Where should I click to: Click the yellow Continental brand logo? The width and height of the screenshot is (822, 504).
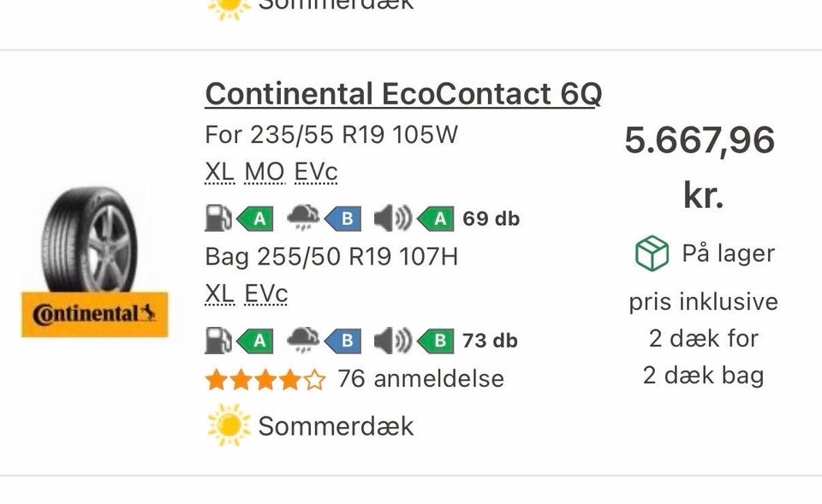tap(95, 315)
